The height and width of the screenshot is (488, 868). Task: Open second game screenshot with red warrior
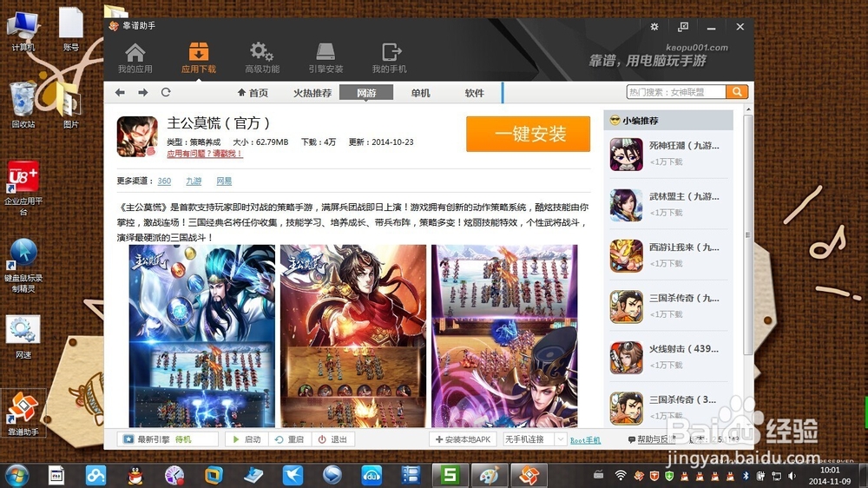click(353, 336)
